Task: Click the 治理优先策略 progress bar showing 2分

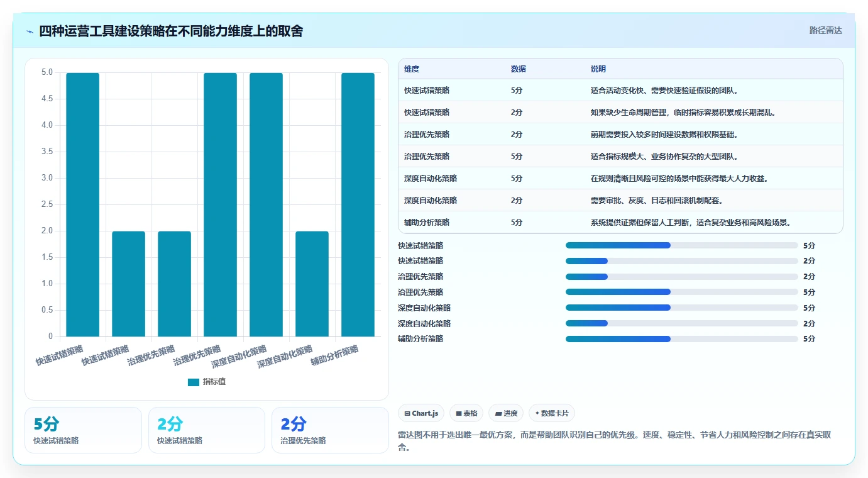Action: click(682, 277)
